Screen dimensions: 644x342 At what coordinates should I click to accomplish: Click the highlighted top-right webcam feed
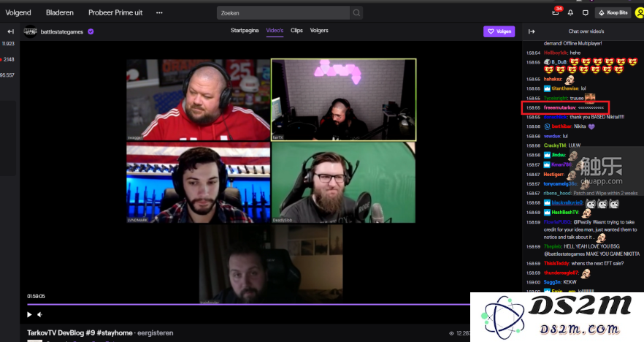(343, 100)
